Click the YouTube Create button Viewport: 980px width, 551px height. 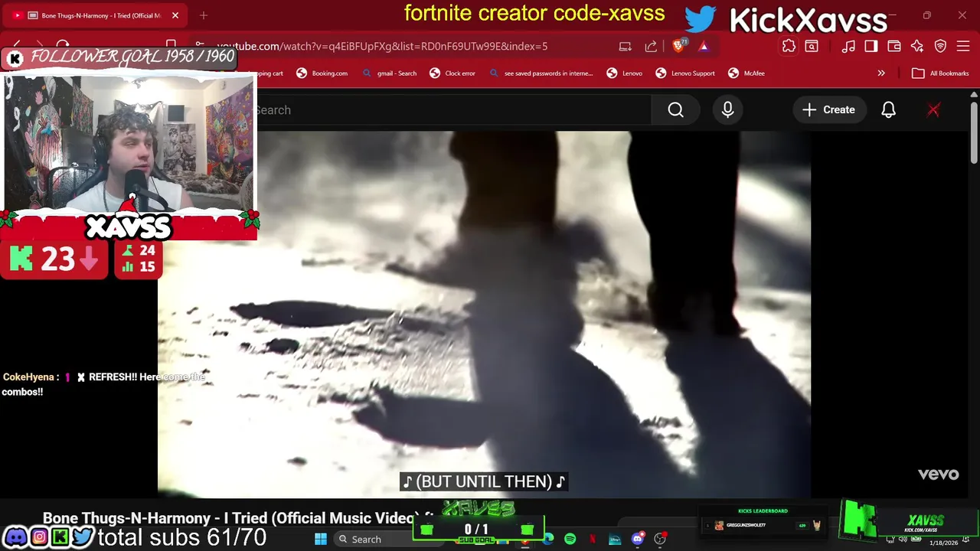click(x=828, y=110)
